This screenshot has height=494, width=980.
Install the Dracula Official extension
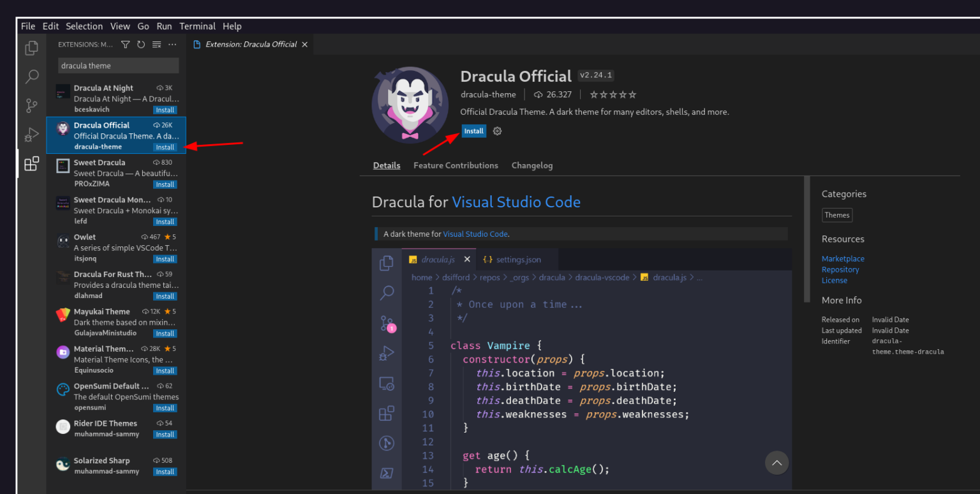coord(473,130)
